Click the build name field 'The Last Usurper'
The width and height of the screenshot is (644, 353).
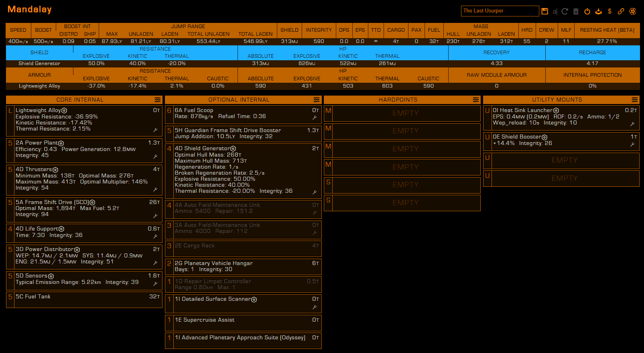coord(500,11)
